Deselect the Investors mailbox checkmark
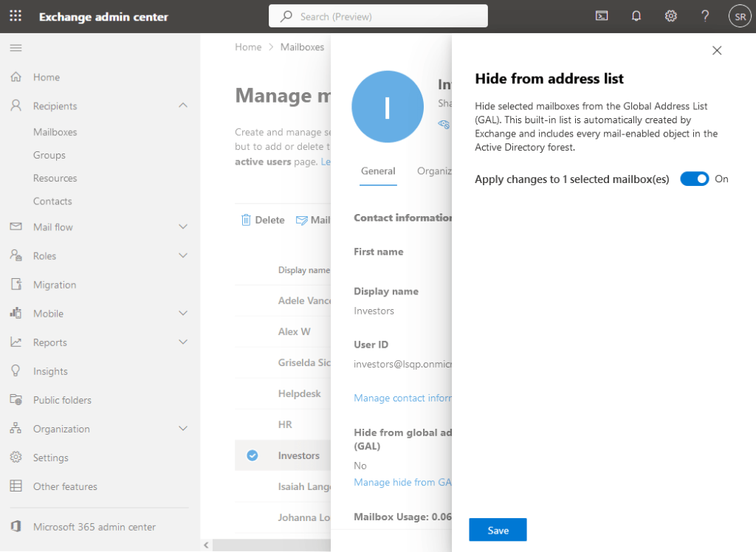This screenshot has height=552, width=756. (x=252, y=455)
